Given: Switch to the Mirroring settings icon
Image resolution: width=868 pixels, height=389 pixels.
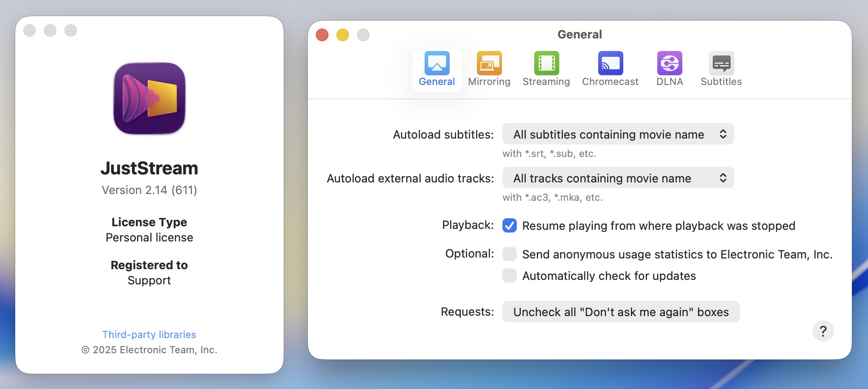Looking at the screenshot, I should tap(489, 63).
